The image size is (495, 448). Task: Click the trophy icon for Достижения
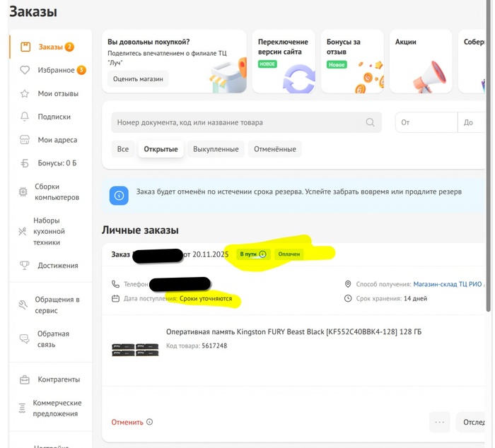tap(25, 266)
